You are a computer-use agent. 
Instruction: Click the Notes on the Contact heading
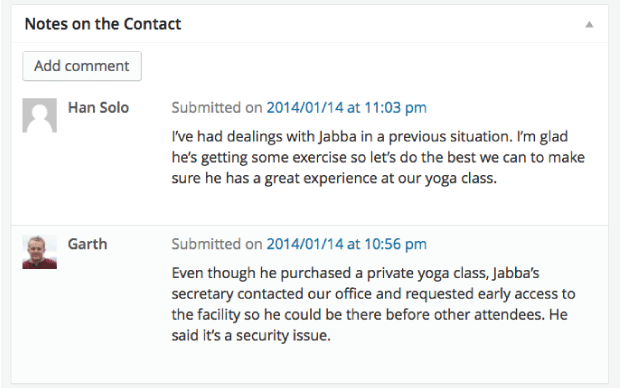click(x=103, y=24)
